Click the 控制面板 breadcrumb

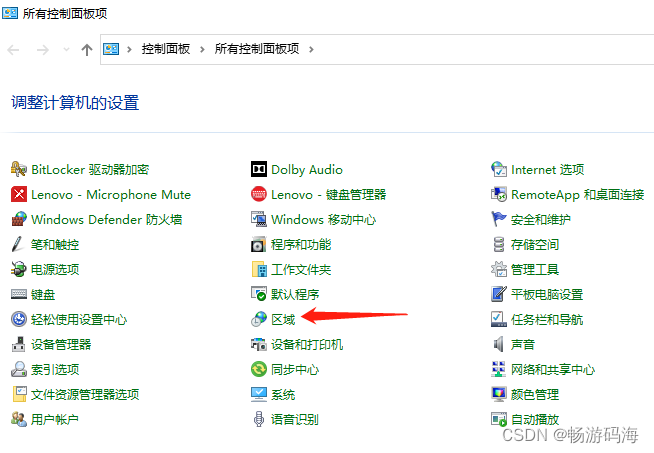point(166,49)
